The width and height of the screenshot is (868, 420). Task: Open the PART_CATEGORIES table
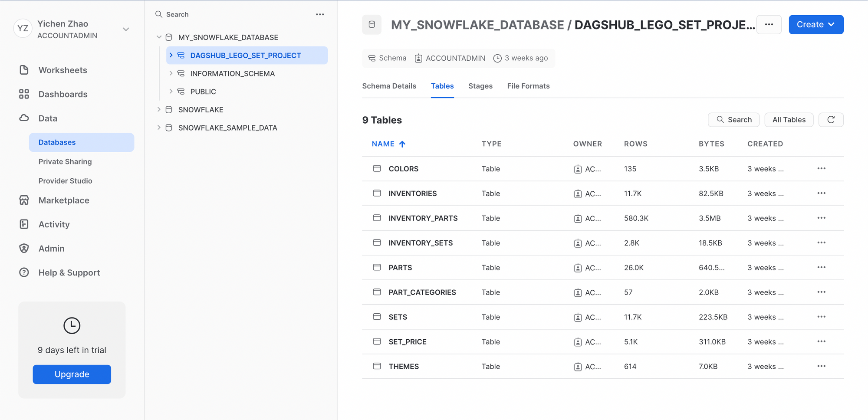click(422, 292)
